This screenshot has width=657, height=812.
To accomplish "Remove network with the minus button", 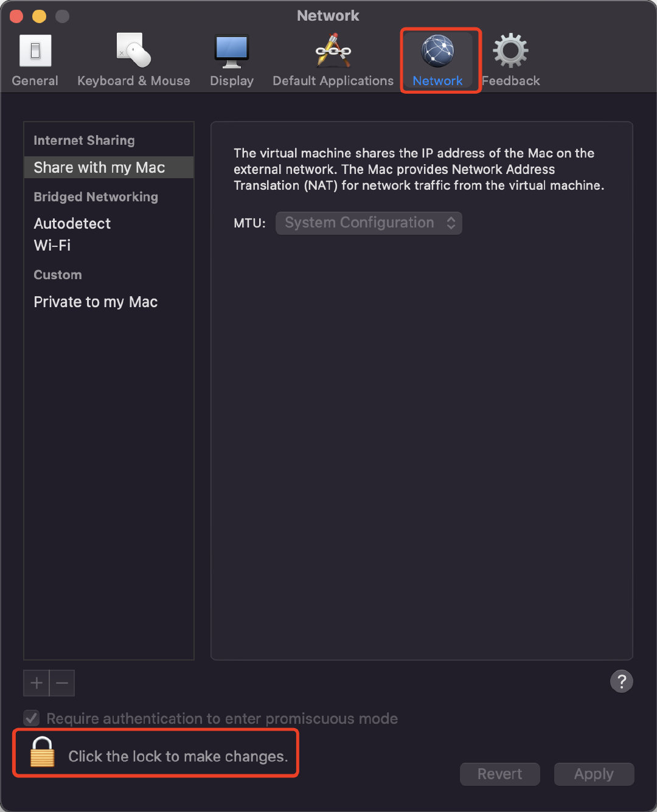I will pyautogui.click(x=62, y=683).
